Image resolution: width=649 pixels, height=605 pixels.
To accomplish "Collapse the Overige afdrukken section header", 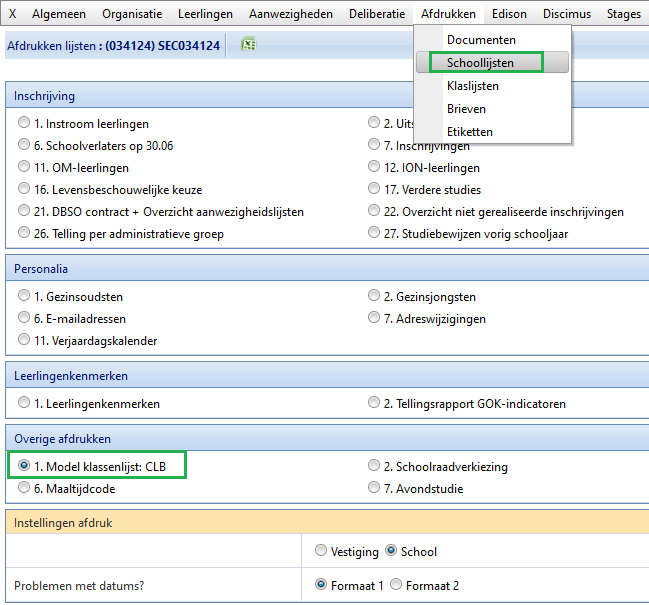I will click(62, 439).
